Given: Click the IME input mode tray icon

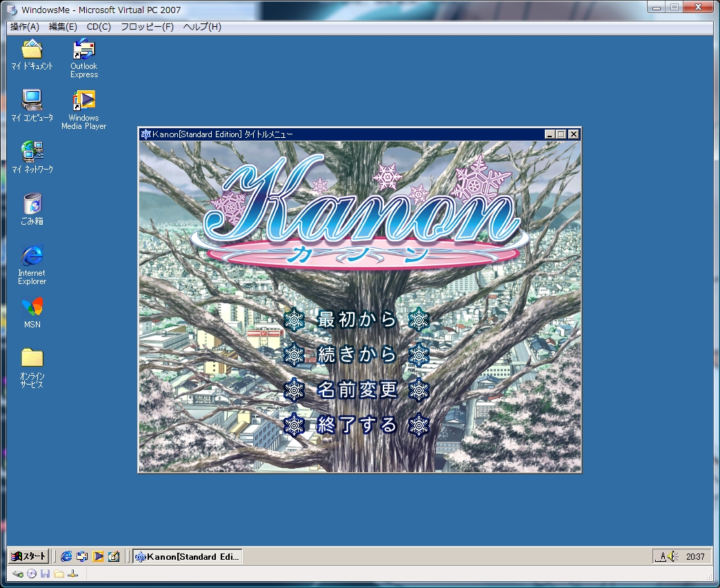Looking at the screenshot, I should pos(661,557).
